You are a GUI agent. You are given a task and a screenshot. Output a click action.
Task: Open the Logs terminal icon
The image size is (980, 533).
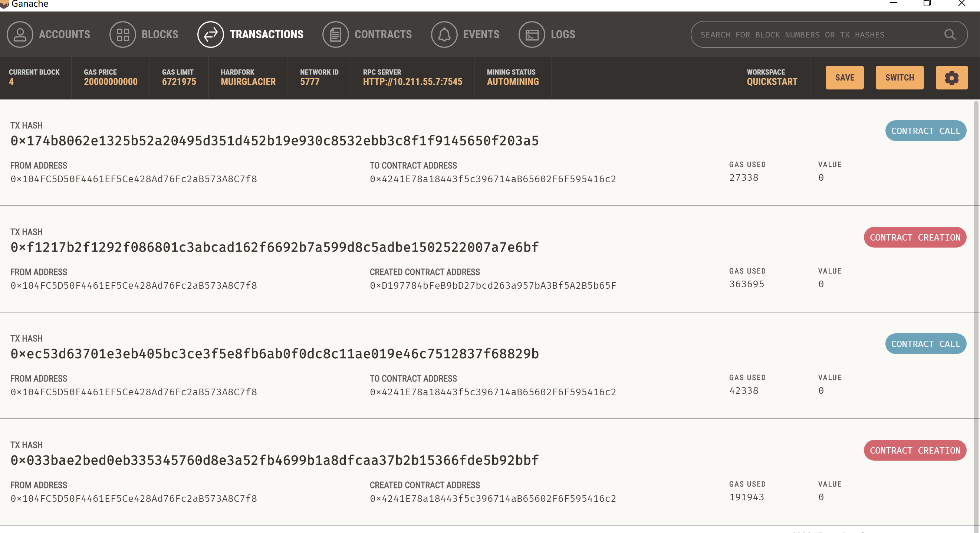coord(532,35)
